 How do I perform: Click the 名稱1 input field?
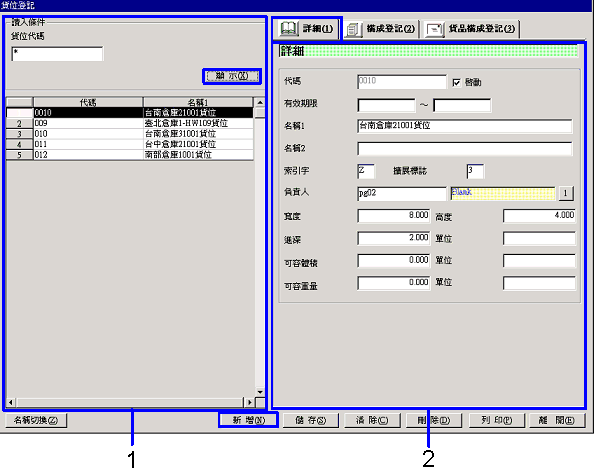(464, 126)
